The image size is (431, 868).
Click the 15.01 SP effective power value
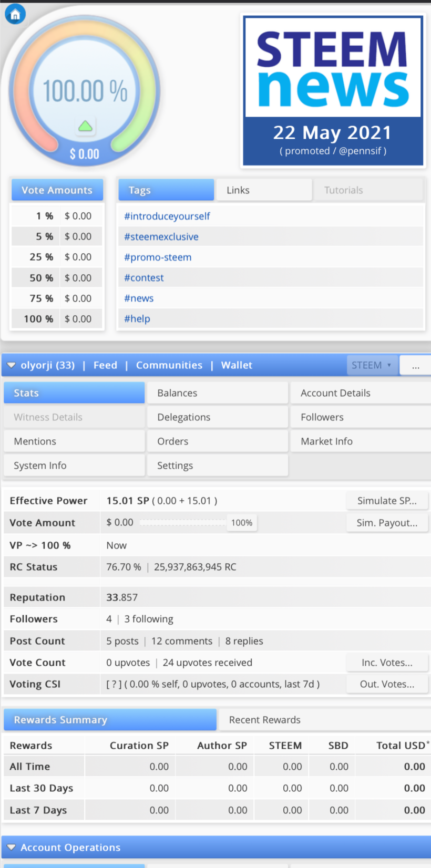pyautogui.click(x=128, y=501)
